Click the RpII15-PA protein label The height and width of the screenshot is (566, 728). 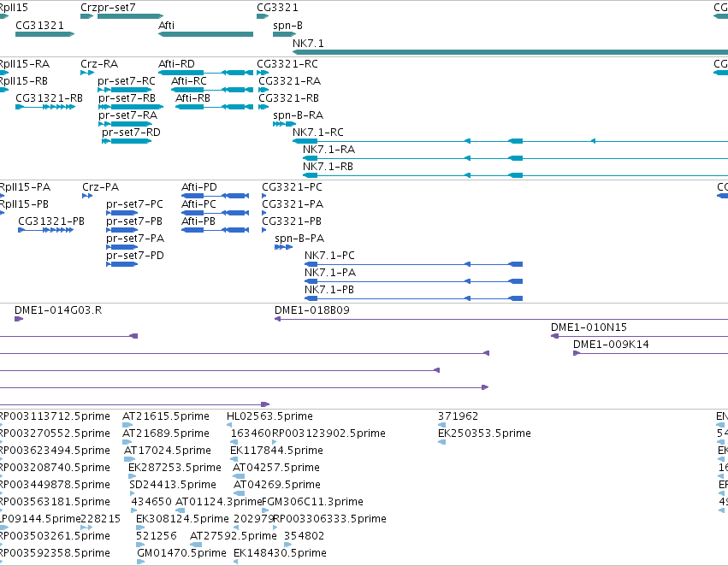[x=25, y=187]
